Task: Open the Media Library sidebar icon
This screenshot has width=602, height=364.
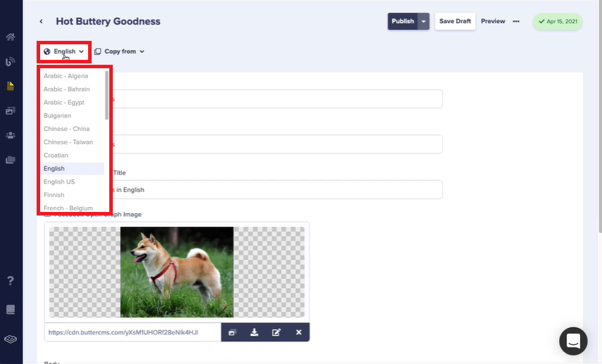Action: [x=11, y=111]
